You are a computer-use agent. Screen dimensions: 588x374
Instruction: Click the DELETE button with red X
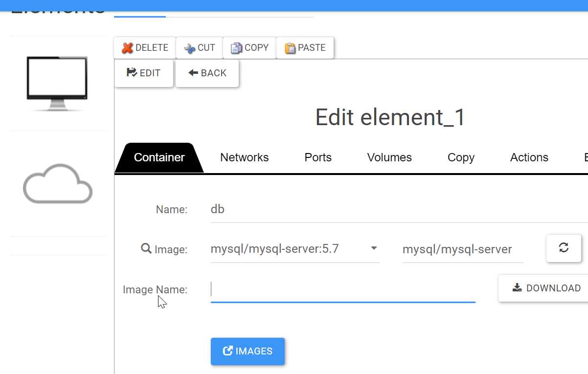pos(145,48)
